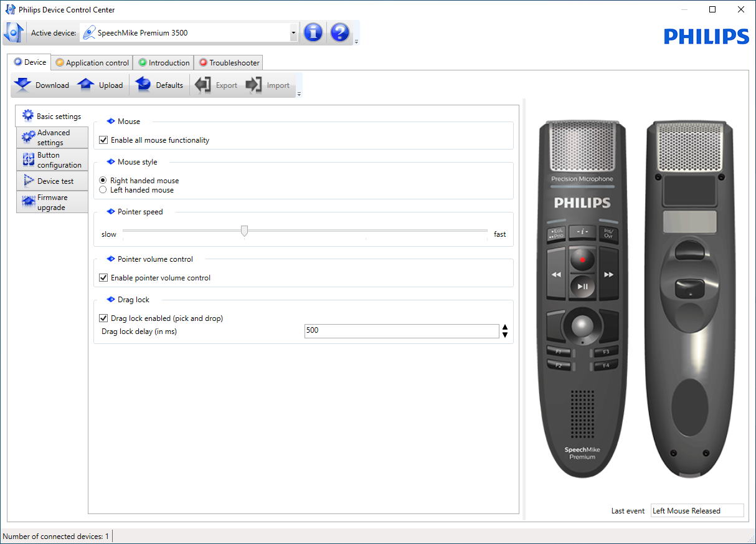This screenshot has width=756, height=544.
Task: Restore Defaults from the toolbar
Action: pos(159,85)
